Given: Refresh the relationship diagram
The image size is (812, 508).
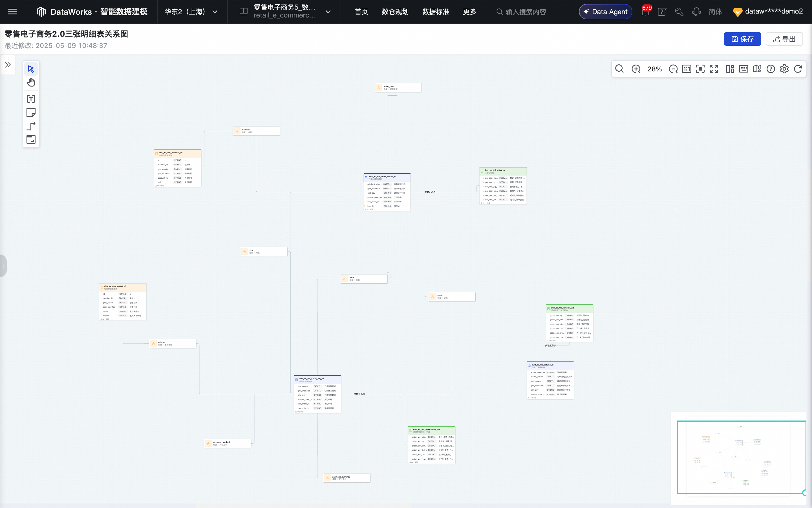Looking at the screenshot, I should coord(798,69).
